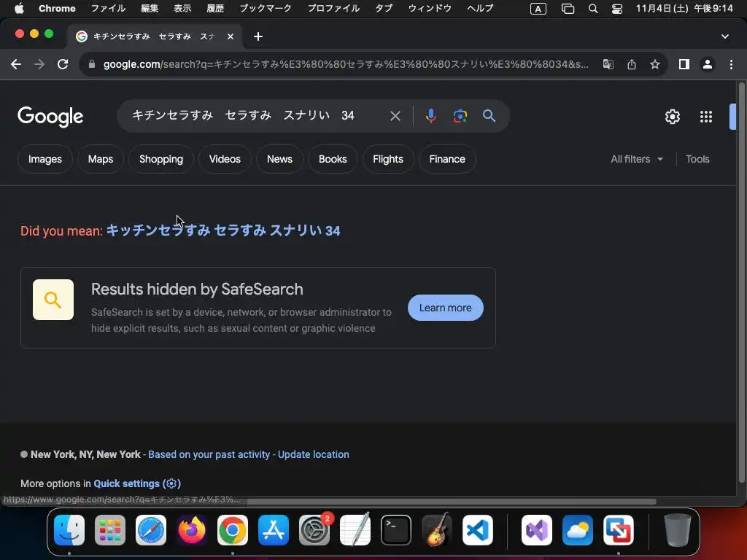The width and height of the screenshot is (747, 560).
Task: Switch the input source indicator A
Action: pyautogui.click(x=538, y=9)
